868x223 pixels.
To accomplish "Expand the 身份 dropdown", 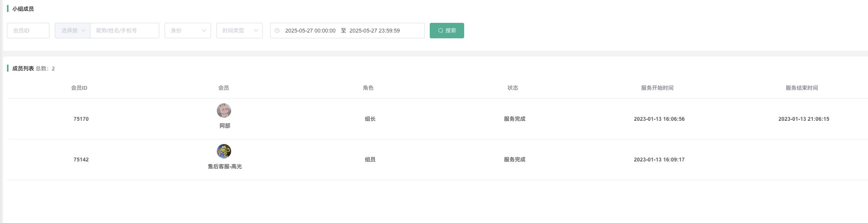I will (x=188, y=31).
